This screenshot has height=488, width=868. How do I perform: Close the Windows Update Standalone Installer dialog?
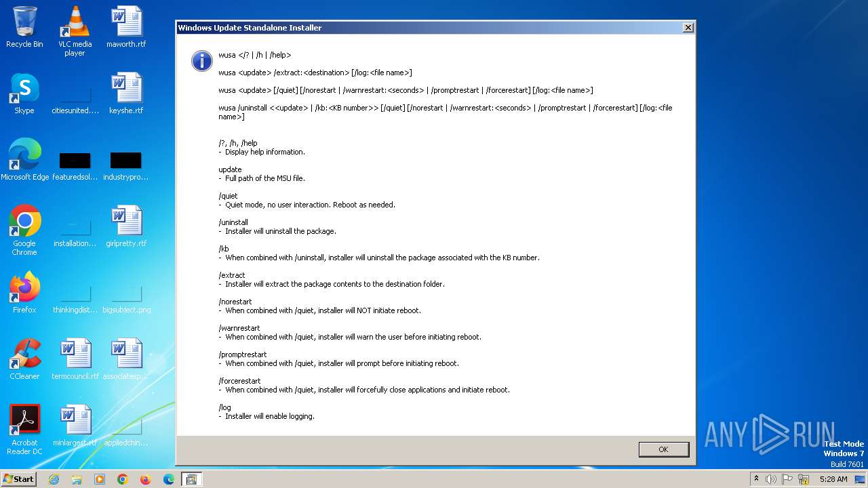click(688, 28)
